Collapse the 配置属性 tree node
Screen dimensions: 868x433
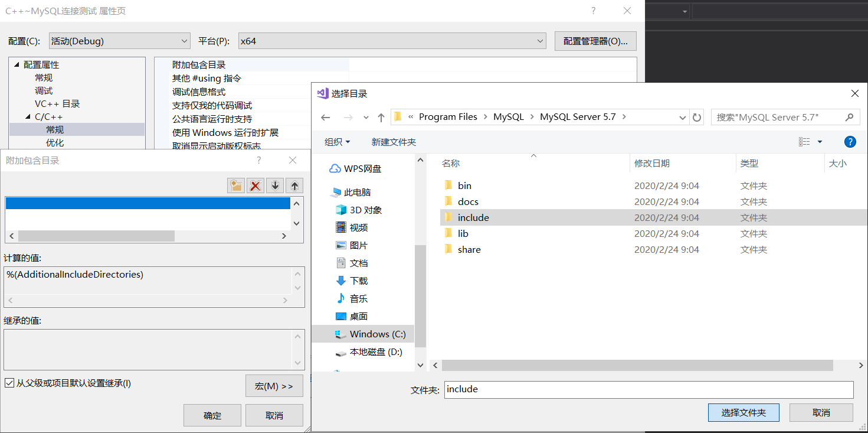[x=17, y=64]
